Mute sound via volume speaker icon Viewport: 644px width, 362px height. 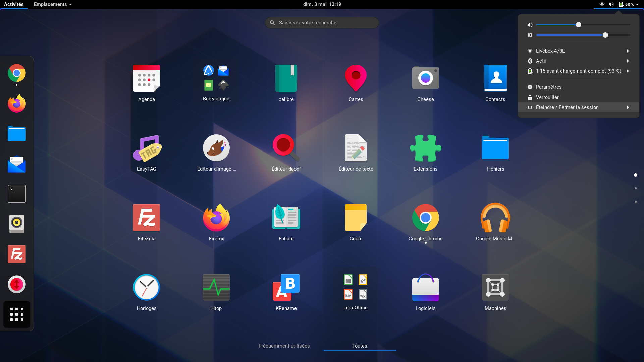point(530,25)
